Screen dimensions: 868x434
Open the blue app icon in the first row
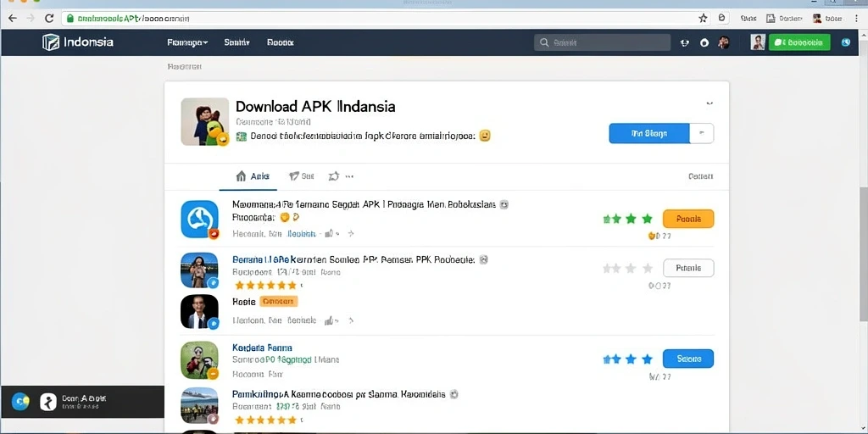coord(199,220)
